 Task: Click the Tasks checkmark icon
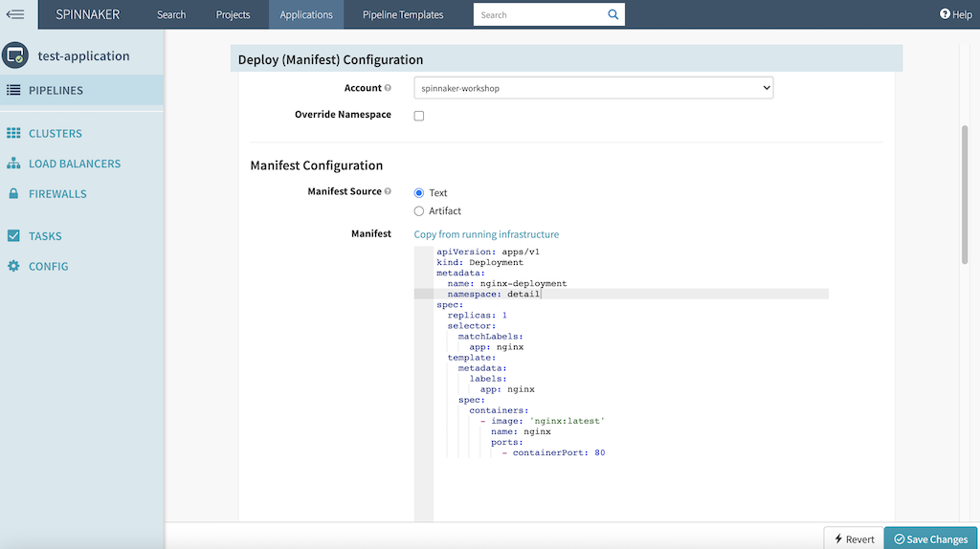click(x=13, y=235)
